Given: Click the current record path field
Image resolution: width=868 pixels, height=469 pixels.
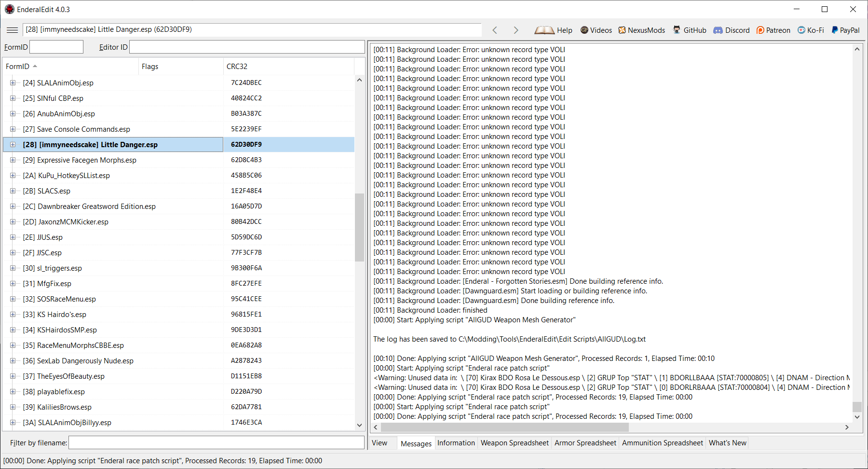Looking at the screenshot, I should coord(252,29).
